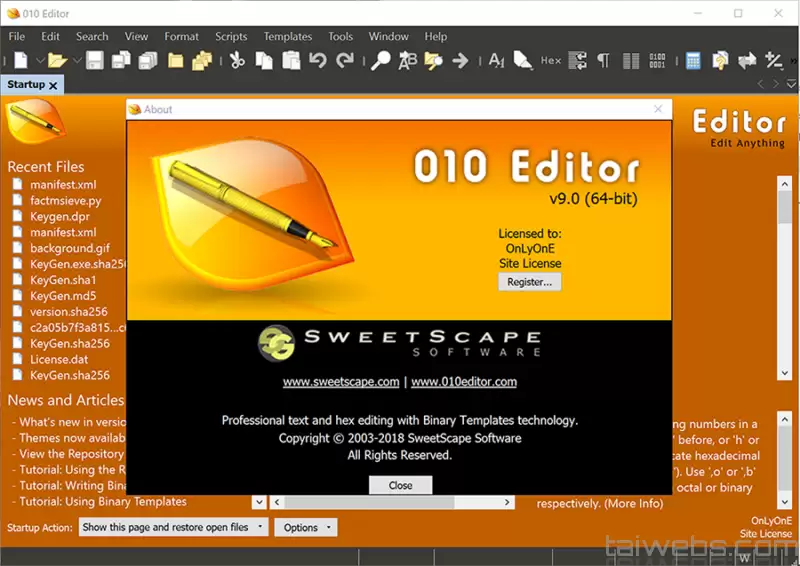Click the binary 0100 0001 icon
The image size is (800, 566).
657,60
